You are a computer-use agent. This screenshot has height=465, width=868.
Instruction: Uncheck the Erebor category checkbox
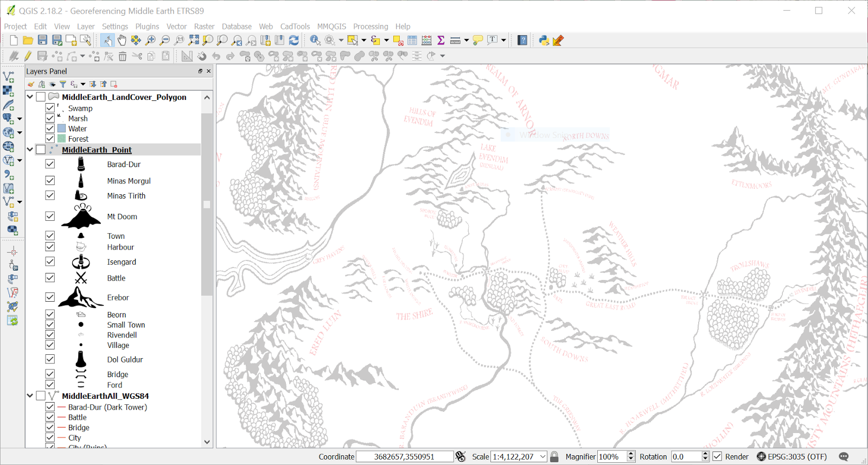[50, 297]
